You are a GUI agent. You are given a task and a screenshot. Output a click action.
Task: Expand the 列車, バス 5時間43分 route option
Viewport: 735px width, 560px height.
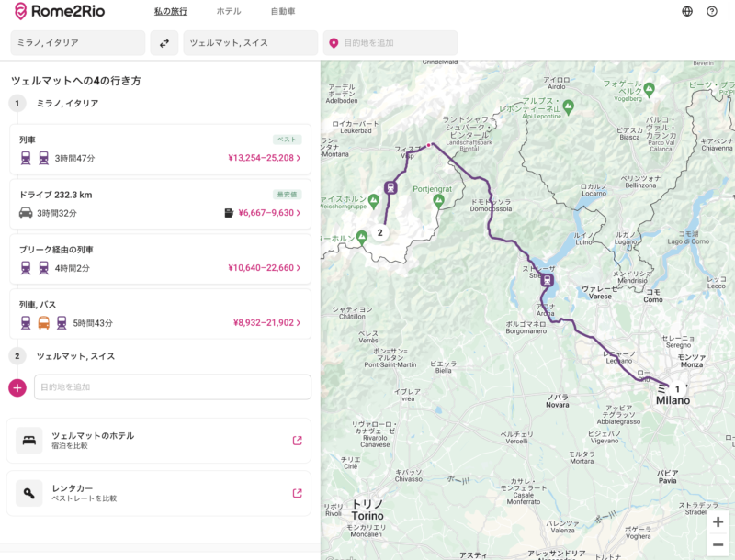160,314
